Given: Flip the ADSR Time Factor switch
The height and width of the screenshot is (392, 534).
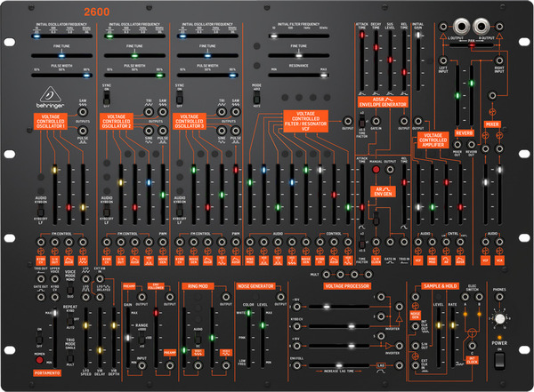Looking at the screenshot, I should pos(361,122).
